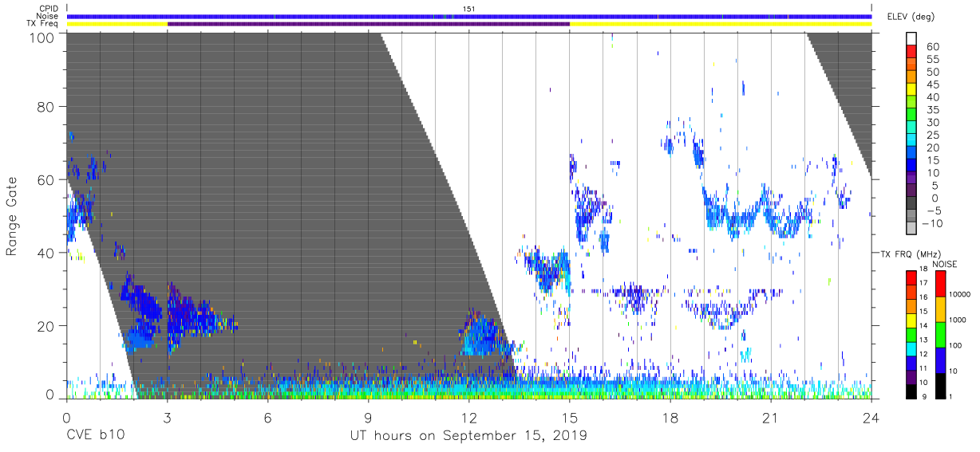980x452 pixels.
Task: Click the '55' value in the ELEV legend
Action: coord(932,59)
